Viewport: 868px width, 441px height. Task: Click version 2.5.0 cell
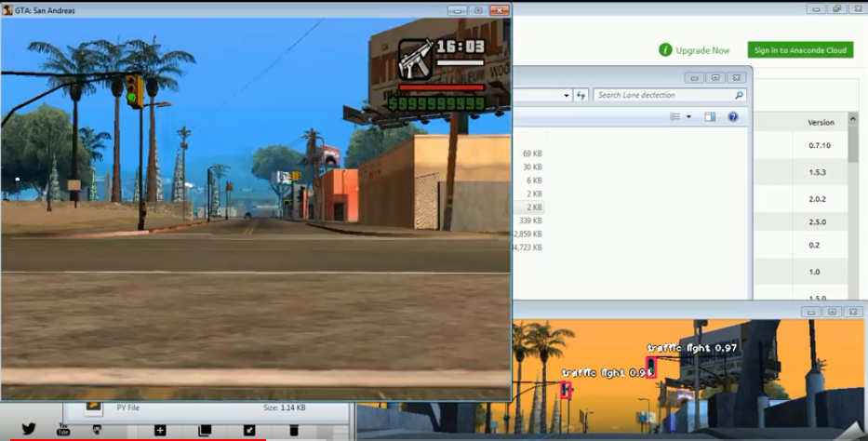817,221
